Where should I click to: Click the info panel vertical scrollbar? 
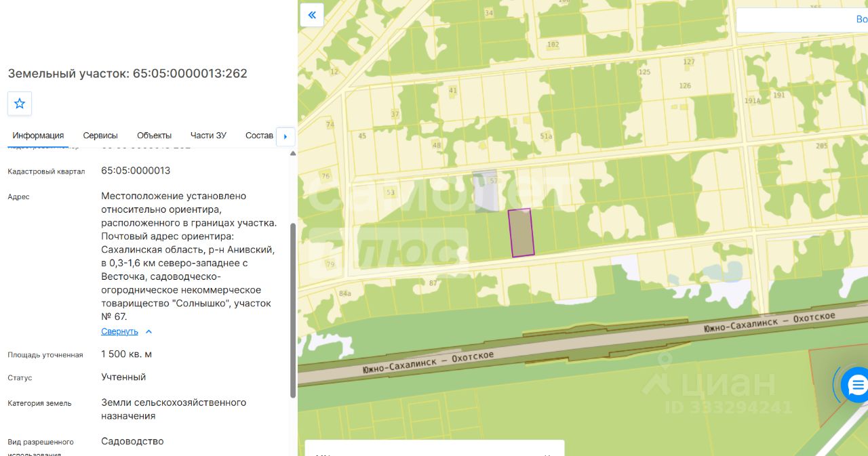[x=293, y=310]
